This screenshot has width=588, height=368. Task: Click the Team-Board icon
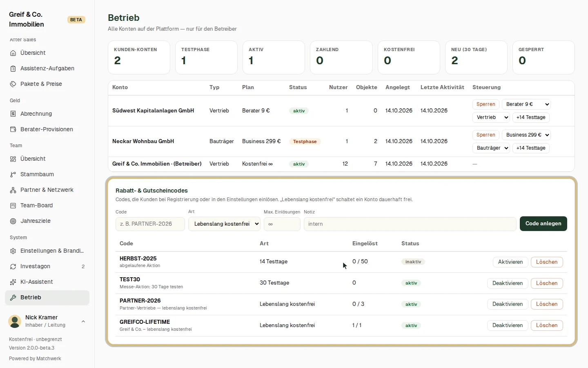(x=13, y=206)
